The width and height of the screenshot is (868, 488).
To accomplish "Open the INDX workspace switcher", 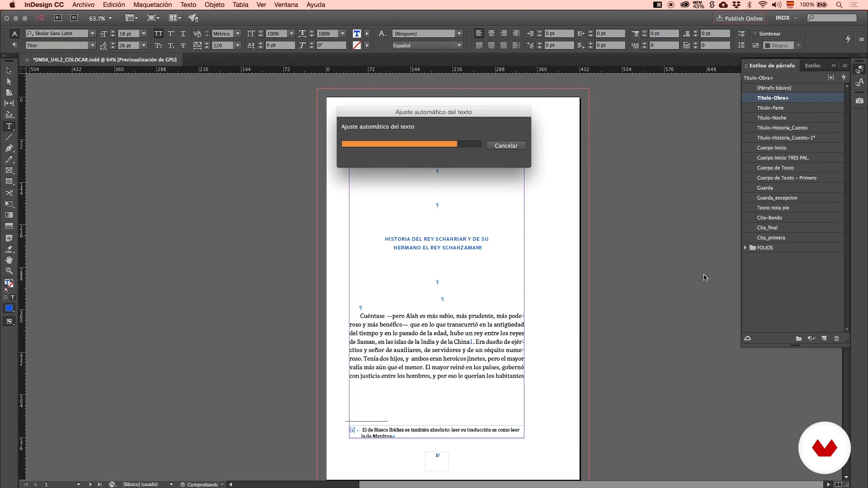I will click(x=786, y=18).
